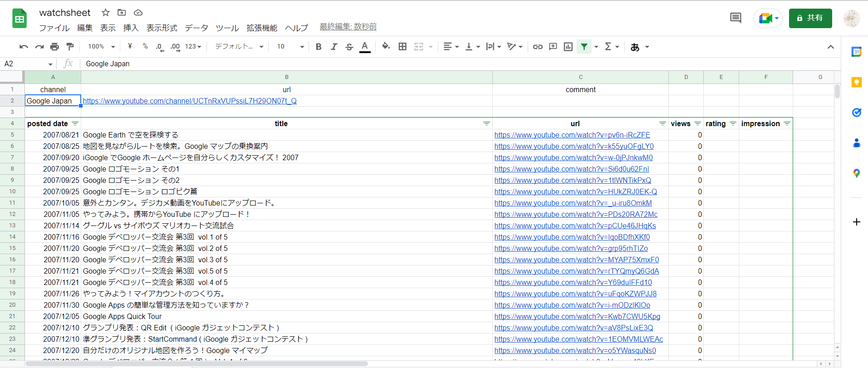Open the 表示形式 menu
Viewport: 868px width, 368px height.
[x=162, y=28]
